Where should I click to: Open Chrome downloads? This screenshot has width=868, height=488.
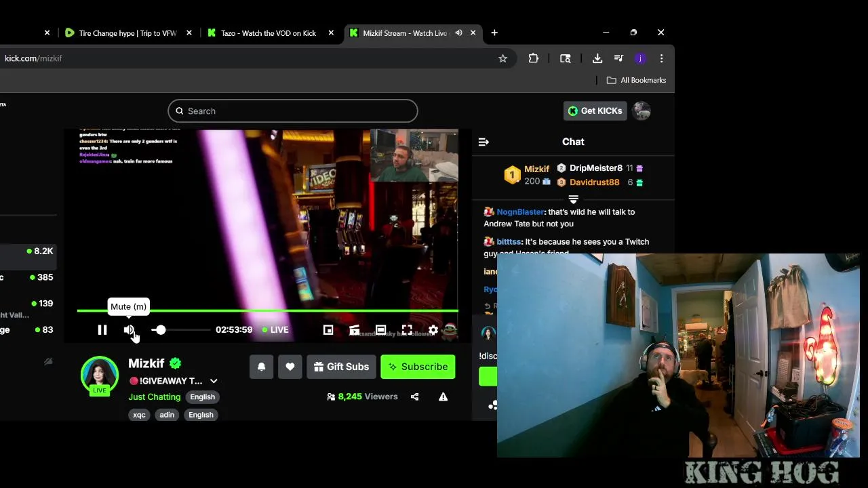click(x=597, y=58)
